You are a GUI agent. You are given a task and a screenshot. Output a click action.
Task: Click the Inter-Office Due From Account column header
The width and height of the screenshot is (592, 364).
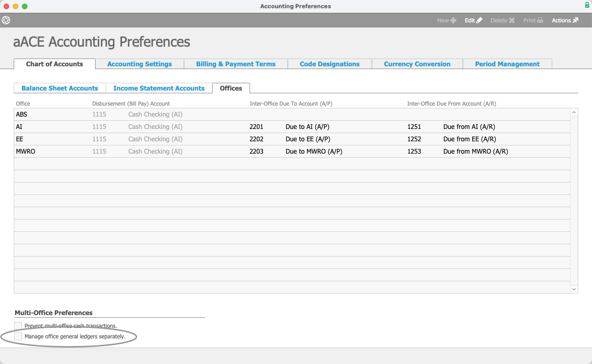coord(452,104)
